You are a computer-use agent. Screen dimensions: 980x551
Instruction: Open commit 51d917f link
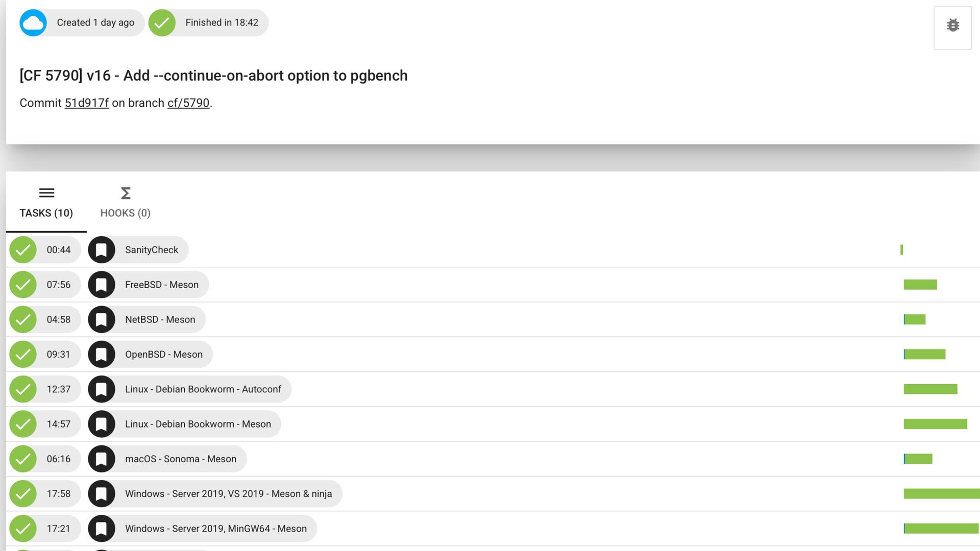point(86,103)
